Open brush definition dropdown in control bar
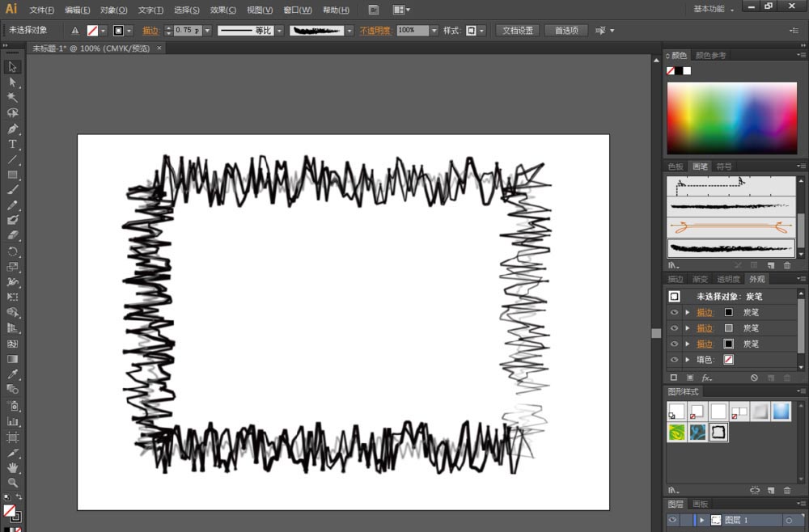The height and width of the screenshot is (532, 809). point(349,31)
